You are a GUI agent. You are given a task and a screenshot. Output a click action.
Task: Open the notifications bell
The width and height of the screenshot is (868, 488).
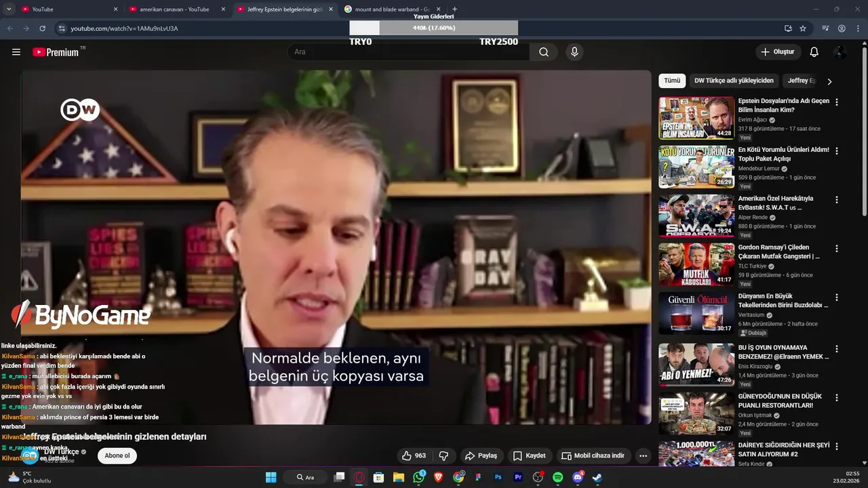[814, 52]
